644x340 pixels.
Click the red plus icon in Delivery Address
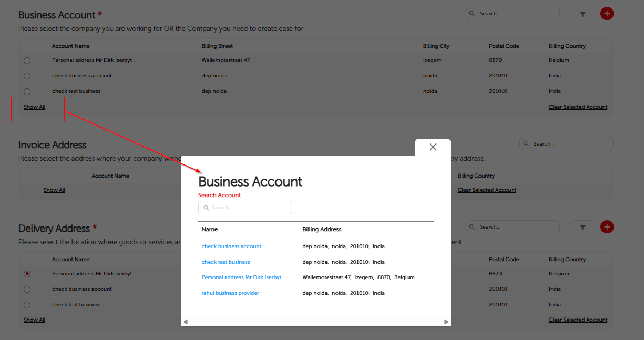tap(607, 227)
